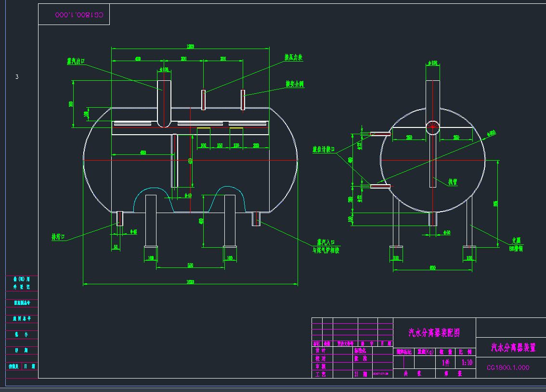Select the 蒸汽入口 steam inlet annotation
The width and height of the screenshot is (546, 392).
[326, 242]
